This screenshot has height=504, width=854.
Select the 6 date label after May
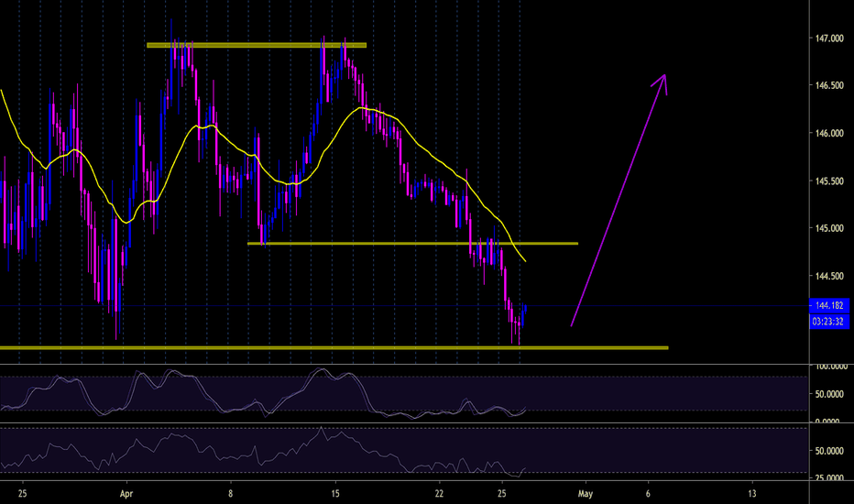[648, 494]
